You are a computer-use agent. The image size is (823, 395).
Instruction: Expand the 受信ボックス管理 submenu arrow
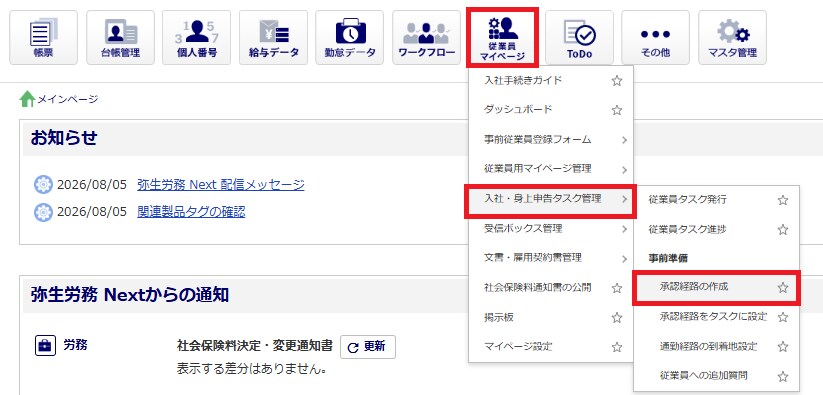pyautogui.click(x=624, y=229)
